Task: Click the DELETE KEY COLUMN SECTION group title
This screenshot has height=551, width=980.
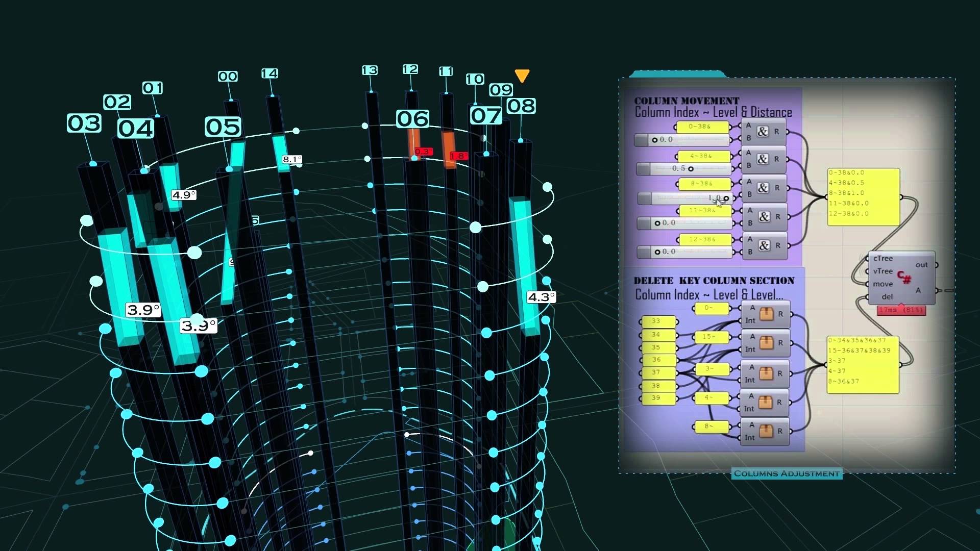Action: pyautogui.click(x=714, y=281)
